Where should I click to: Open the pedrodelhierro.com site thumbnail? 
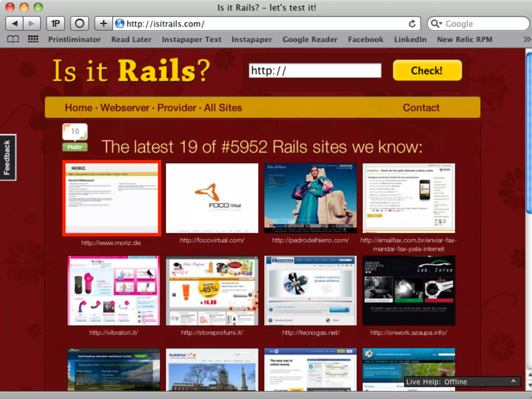(310, 198)
